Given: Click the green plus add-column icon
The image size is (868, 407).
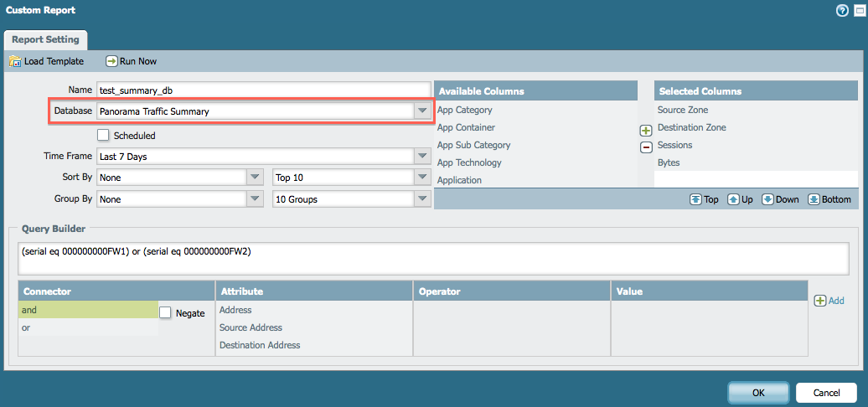Looking at the screenshot, I should coord(646,131).
